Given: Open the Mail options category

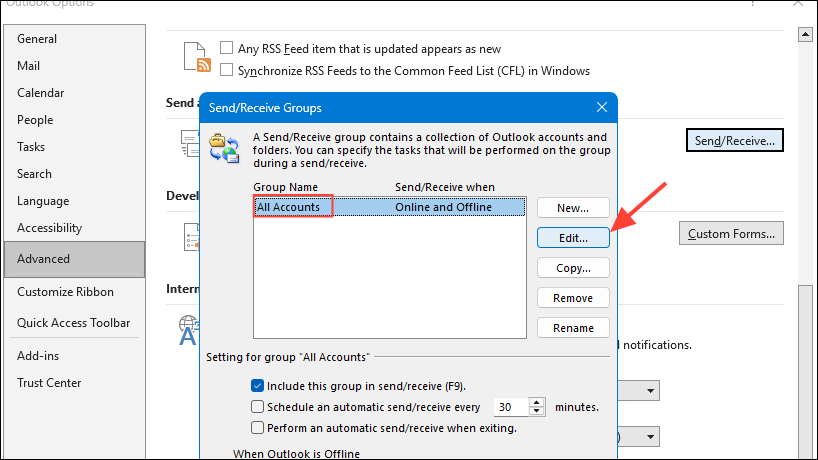Looking at the screenshot, I should click(28, 66).
